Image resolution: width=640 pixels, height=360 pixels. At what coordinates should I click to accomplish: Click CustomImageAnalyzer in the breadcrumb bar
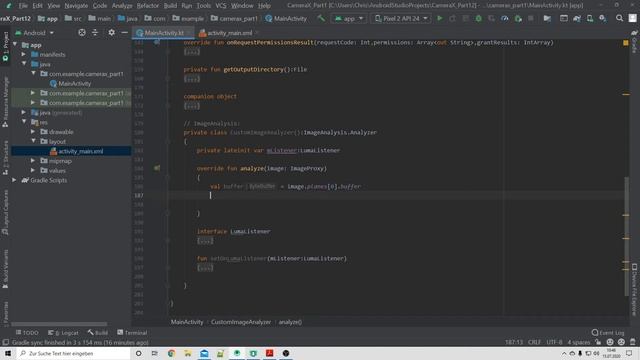coord(241,322)
